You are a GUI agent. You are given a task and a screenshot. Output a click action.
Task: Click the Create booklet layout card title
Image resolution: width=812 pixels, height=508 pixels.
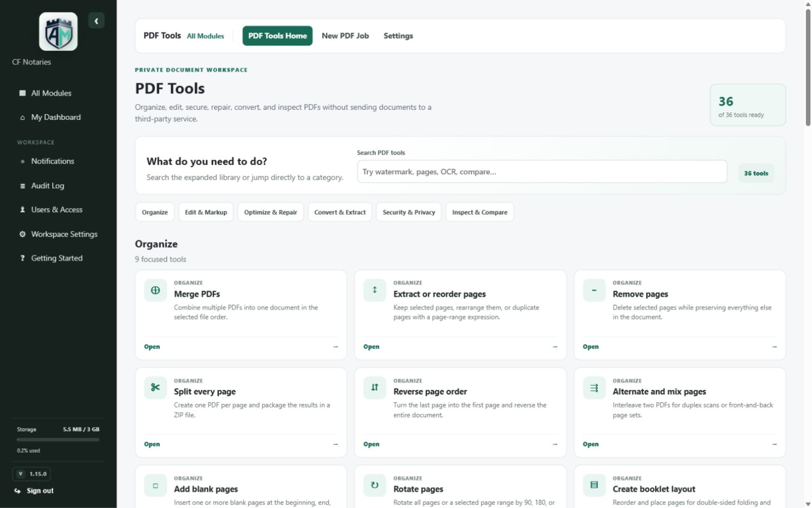654,490
